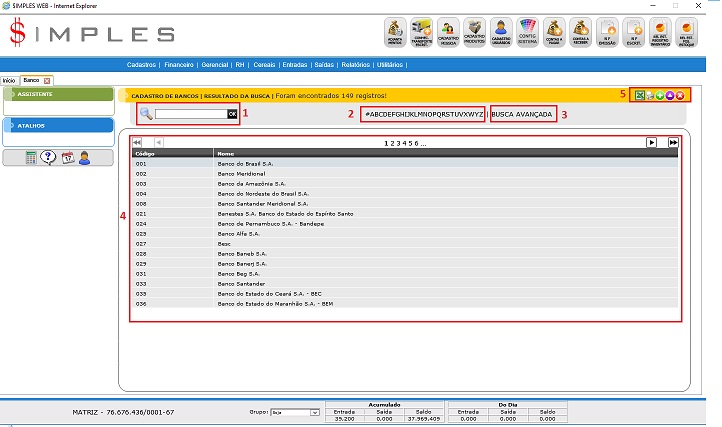Image resolution: width=722 pixels, height=427 pixels.
Task: Open the Grupo dropdown at bottom
Action: [298, 412]
